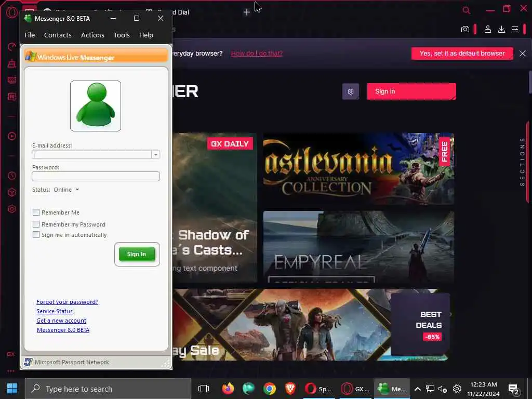Click the Get a new account link
Viewport: 532px width, 399px height.
click(61, 321)
